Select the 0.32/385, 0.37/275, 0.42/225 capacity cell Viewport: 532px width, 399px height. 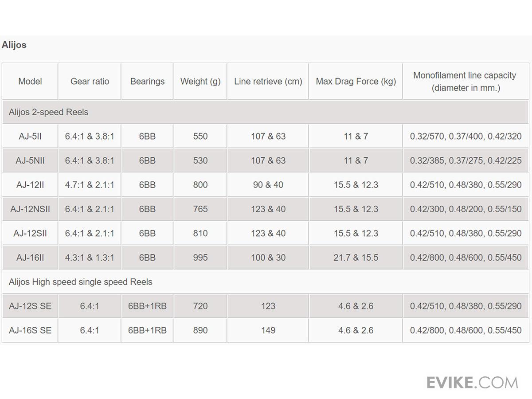click(465, 160)
